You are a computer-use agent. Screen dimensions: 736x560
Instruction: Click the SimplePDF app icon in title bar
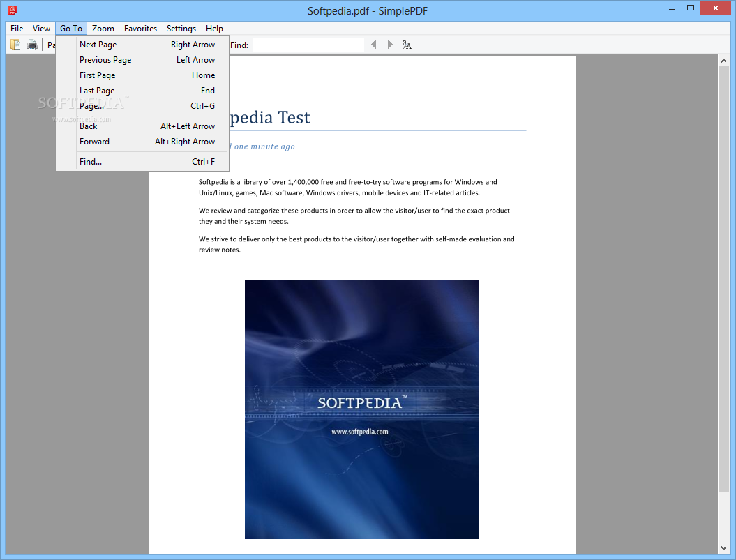13,10
